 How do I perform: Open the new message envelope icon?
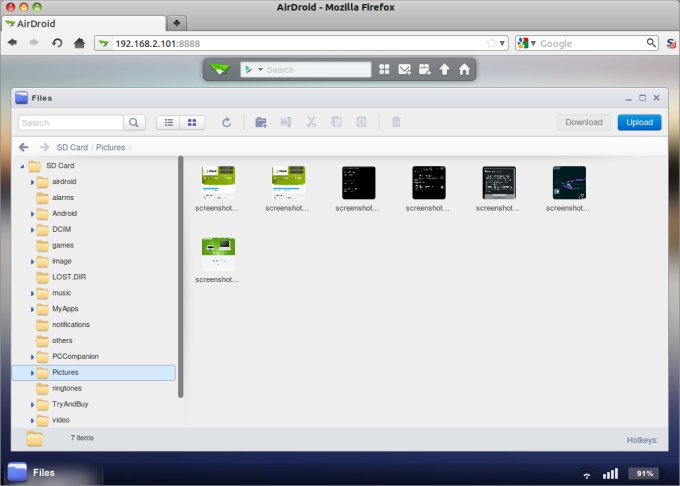pos(404,70)
